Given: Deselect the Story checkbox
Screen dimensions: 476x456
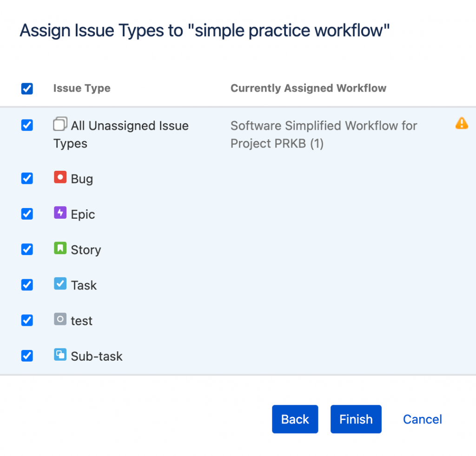Looking at the screenshot, I should 27,249.
